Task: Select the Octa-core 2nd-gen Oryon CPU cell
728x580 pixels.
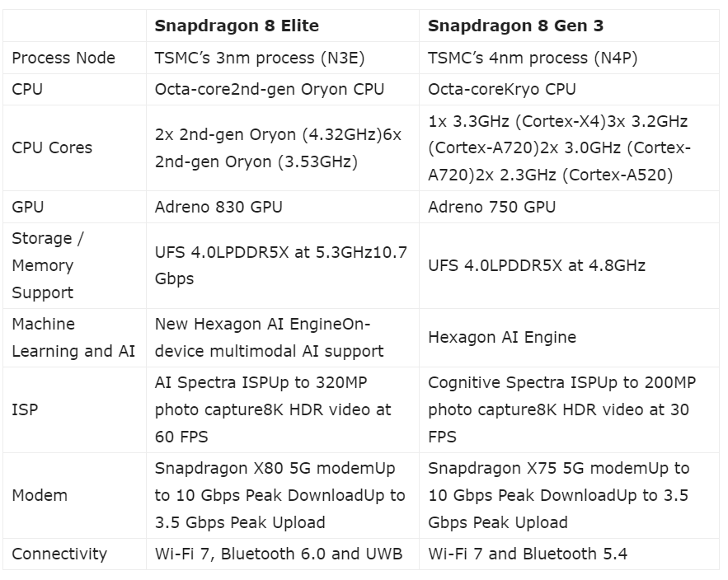Action: (x=270, y=89)
